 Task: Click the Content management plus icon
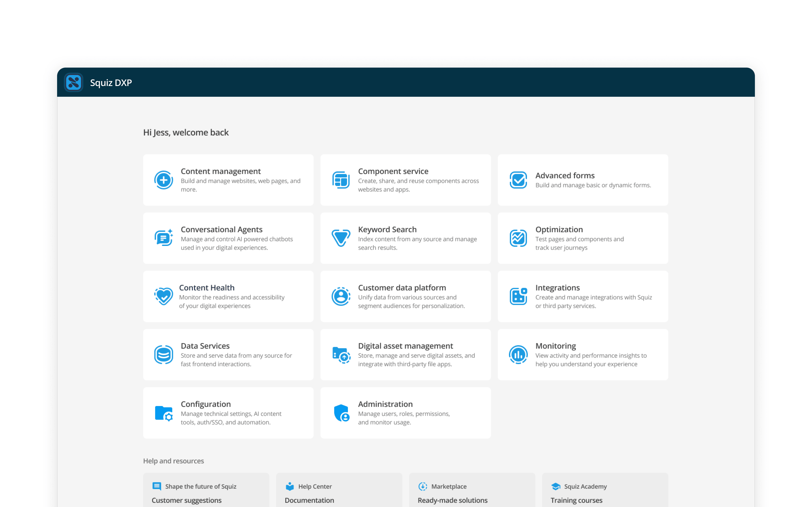(x=163, y=180)
